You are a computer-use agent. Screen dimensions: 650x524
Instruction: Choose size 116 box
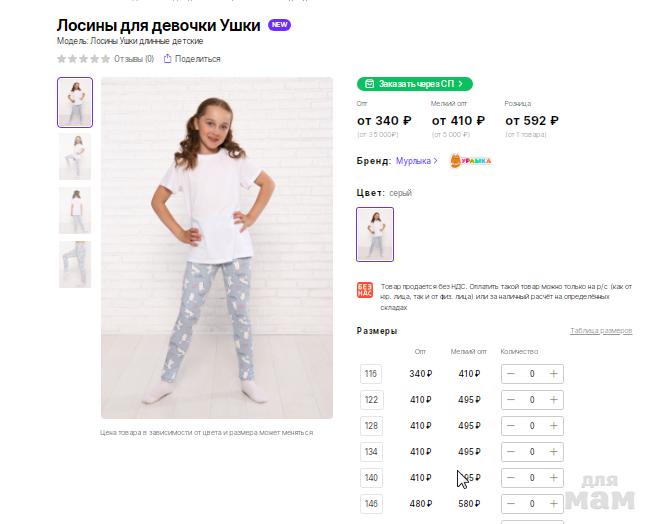[x=371, y=374]
